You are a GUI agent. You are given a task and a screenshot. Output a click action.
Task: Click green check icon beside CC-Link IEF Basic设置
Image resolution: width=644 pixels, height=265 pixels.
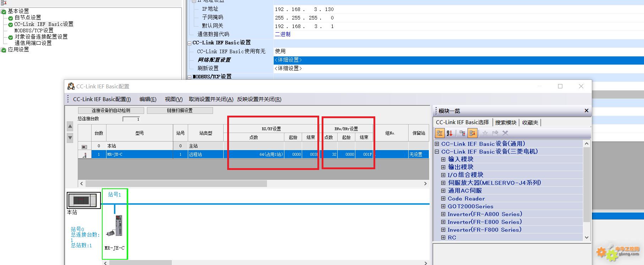tap(10, 24)
